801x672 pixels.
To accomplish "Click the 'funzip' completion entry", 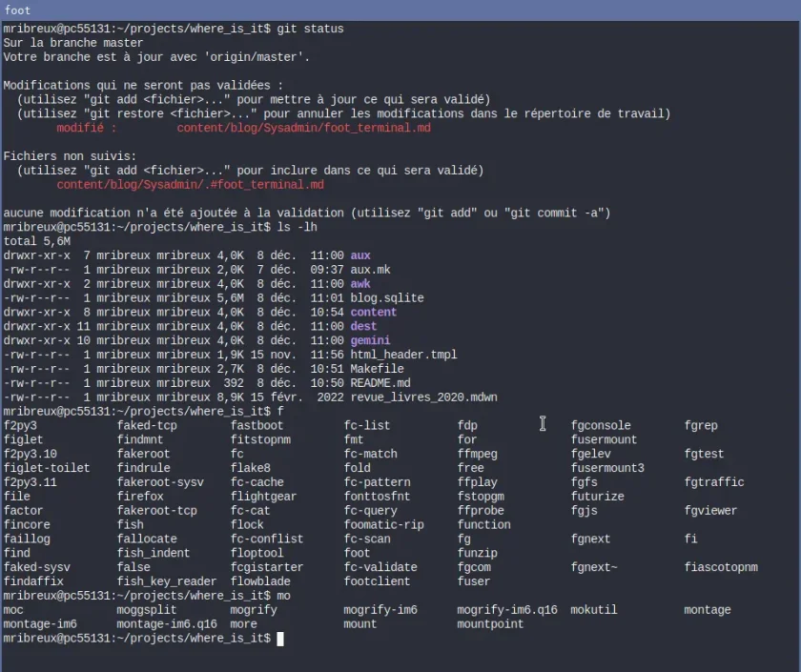I will click(477, 553).
